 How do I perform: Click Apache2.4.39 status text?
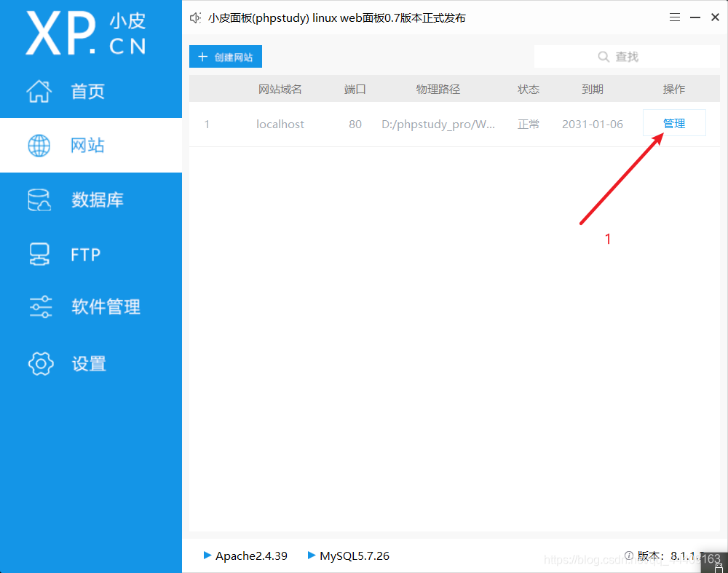[x=251, y=556]
